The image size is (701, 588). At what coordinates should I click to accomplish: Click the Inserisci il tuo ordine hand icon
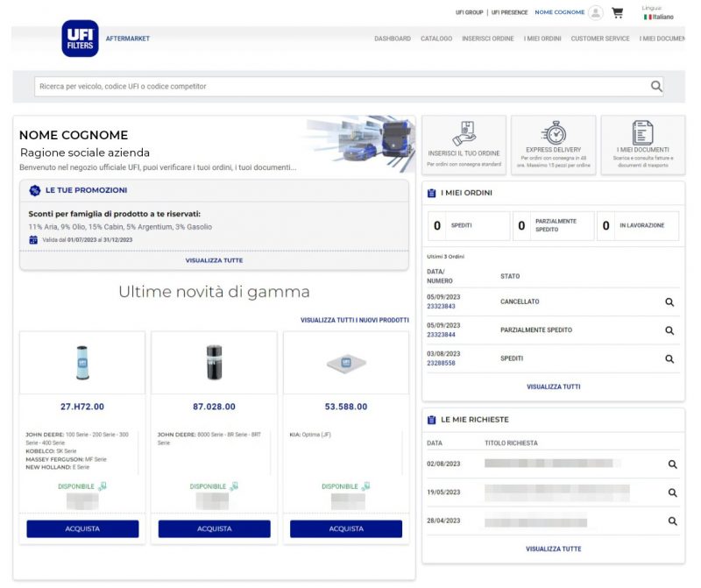click(x=464, y=133)
